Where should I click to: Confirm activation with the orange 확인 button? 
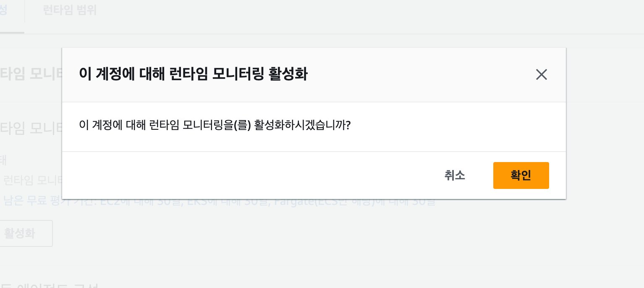(x=521, y=175)
